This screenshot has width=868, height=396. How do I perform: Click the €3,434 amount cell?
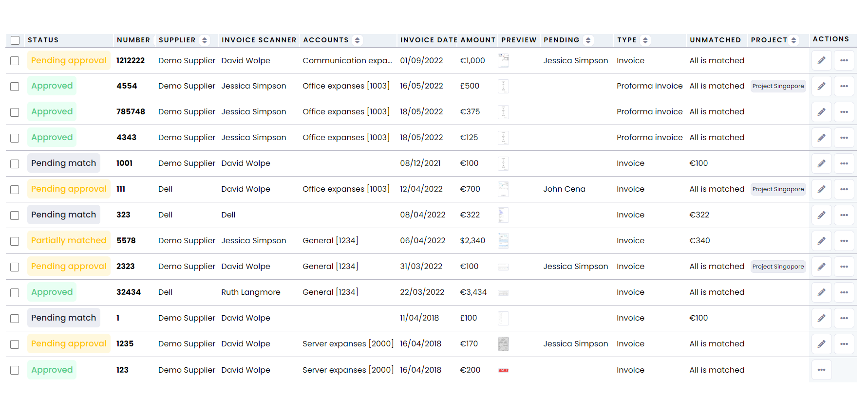pos(473,292)
